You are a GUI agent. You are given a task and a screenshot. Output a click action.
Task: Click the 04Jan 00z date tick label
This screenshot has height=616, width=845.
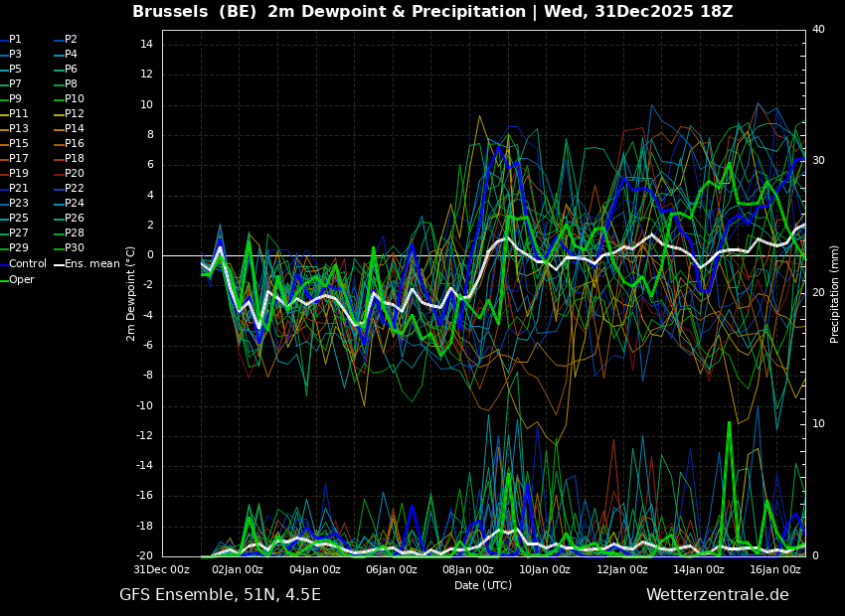pyautogui.click(x=315, y=569)
